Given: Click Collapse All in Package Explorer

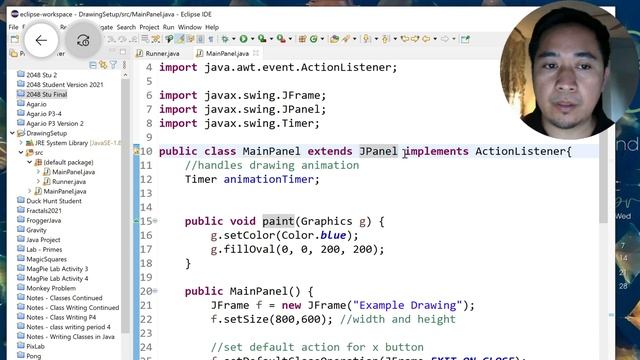Looking at the screenshot, I should click(93, 65).
